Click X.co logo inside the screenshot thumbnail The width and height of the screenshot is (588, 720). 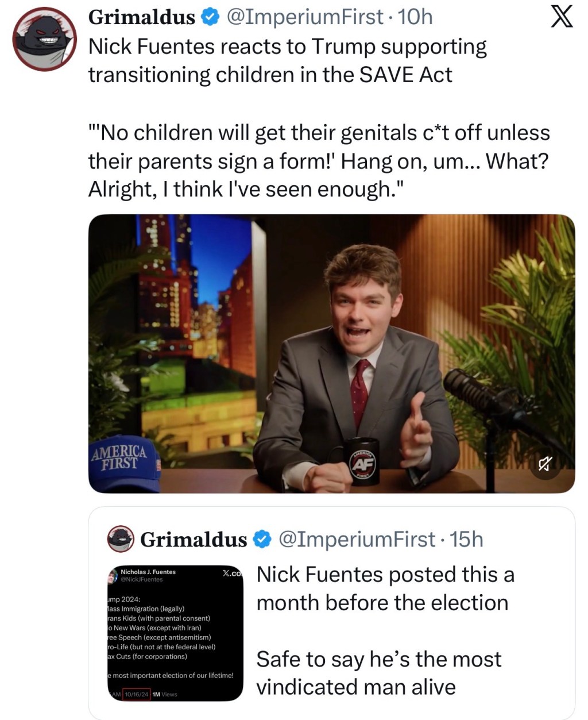pos(232,573)
